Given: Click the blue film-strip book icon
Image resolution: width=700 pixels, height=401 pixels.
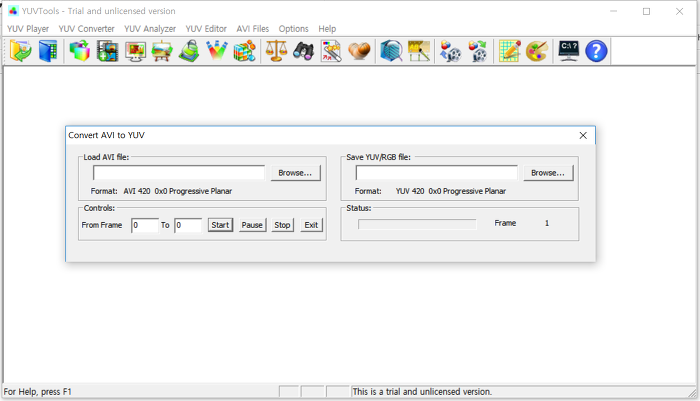Looking at the screenshot, I should coord(48,51).
